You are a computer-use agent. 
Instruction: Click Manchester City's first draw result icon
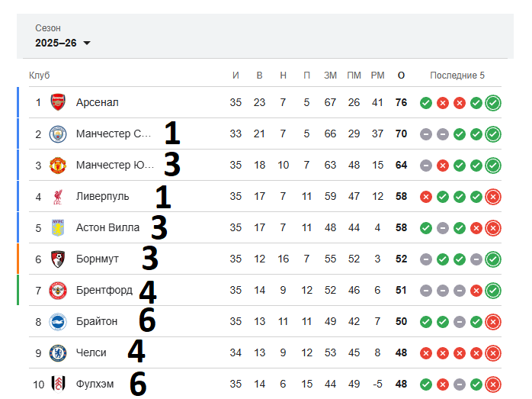click(426, 134)
